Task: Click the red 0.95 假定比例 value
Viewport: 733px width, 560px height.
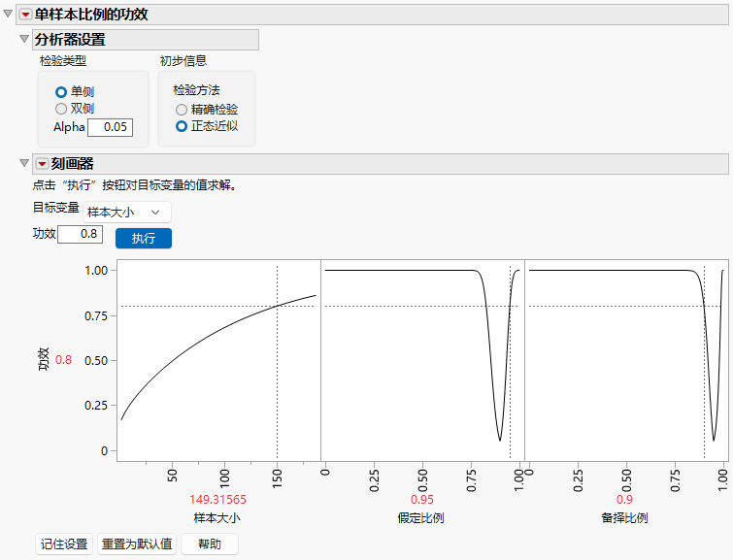Action: pyautogui.click(x=422, y=500)
